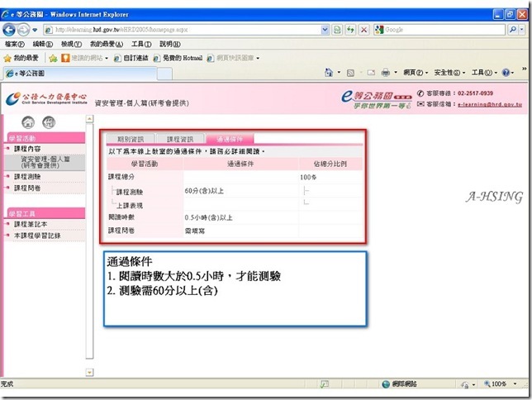Screen dimensions: 532x400
Task: Open the Home button dropdown arrow
Action: (339, 73)
